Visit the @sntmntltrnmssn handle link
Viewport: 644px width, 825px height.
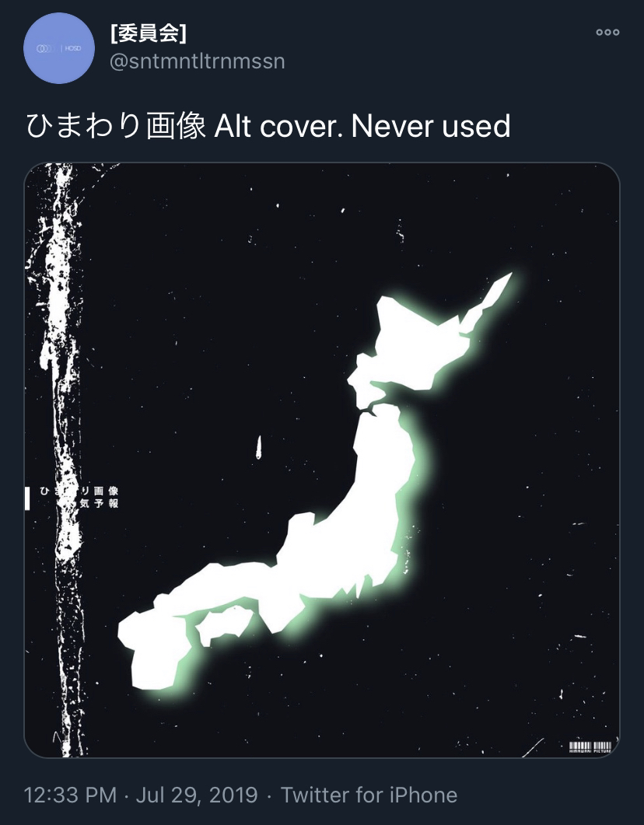tap(198, 61)
